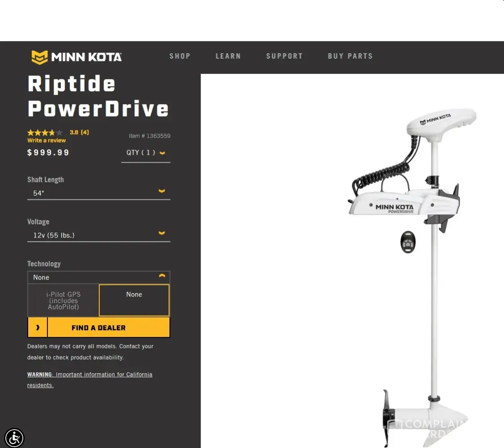This screenshot has height=448, width=504.
Task: Click the dealers availability note text
Action: [90, 352]
